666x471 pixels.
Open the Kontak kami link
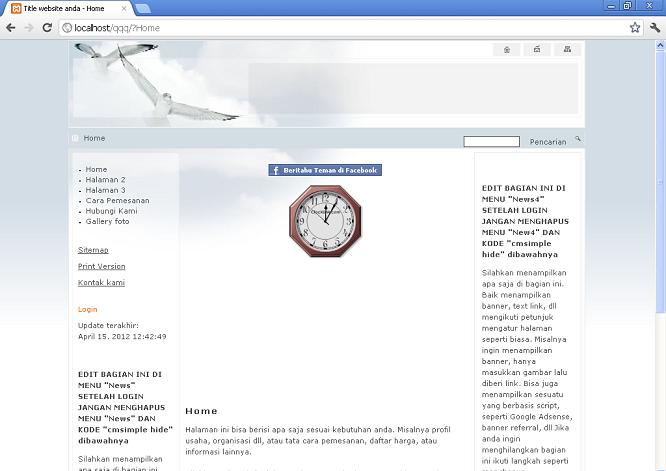pos(101,282)
